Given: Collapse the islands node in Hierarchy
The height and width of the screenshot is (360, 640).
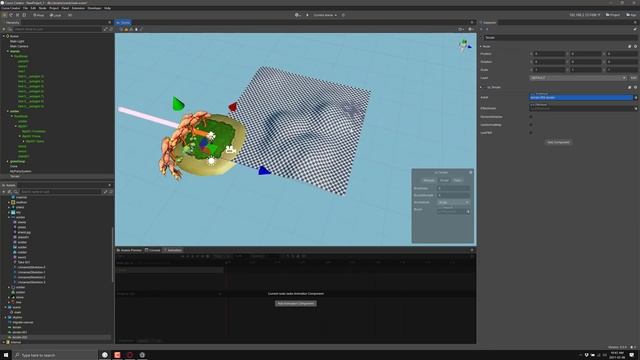Looking at the screenshot, I should [x=7, y=51].
